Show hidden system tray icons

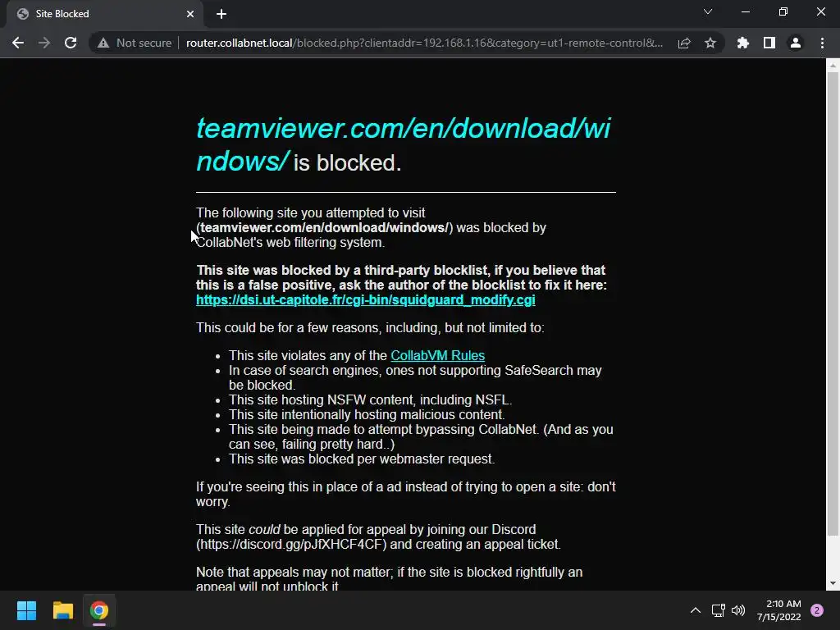coord(696,610)
